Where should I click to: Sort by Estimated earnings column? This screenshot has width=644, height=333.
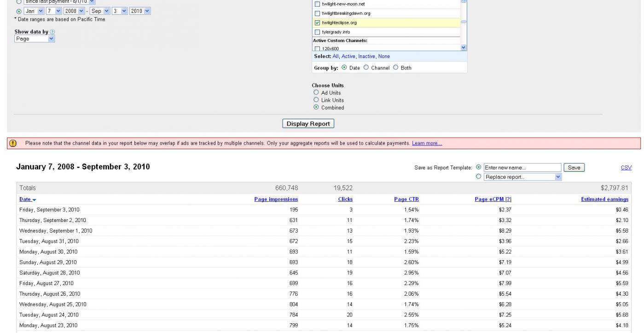pyautogui.click(x=604, y=199)
